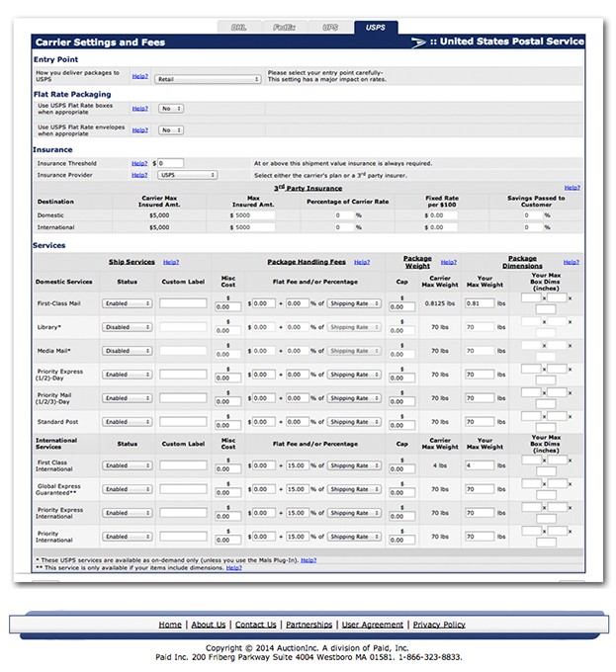Click Help link beside Package Dimensions
The image size is (616, 672).
571,262
